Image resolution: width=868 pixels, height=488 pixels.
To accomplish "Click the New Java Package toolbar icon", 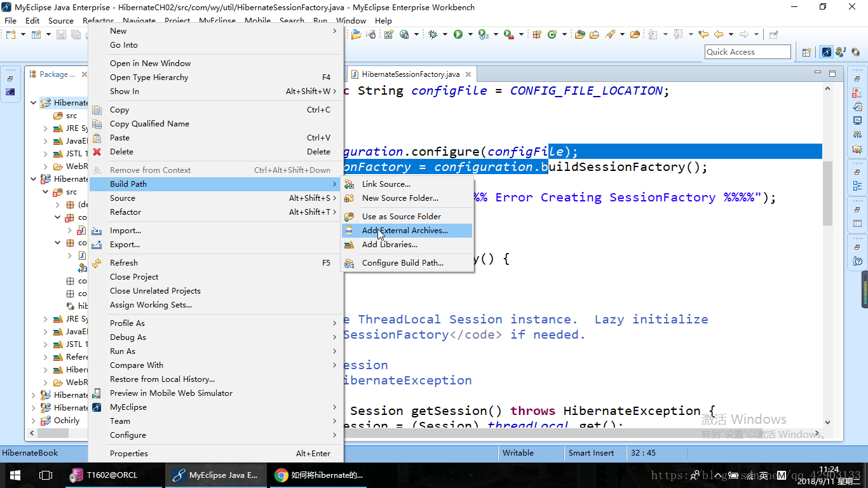I will 537,34.
